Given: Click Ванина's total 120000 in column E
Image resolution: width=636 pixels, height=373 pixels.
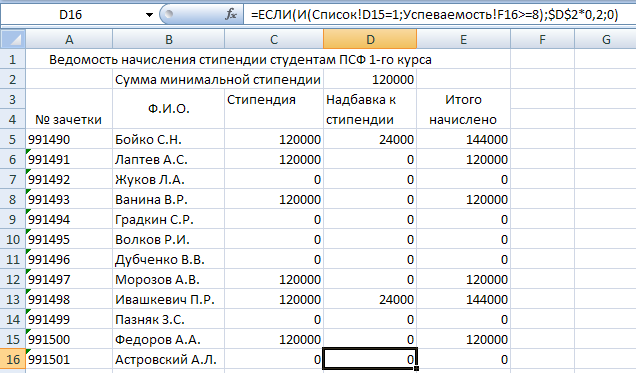Looking at the screenshot, I should click(x=463, y=199).
